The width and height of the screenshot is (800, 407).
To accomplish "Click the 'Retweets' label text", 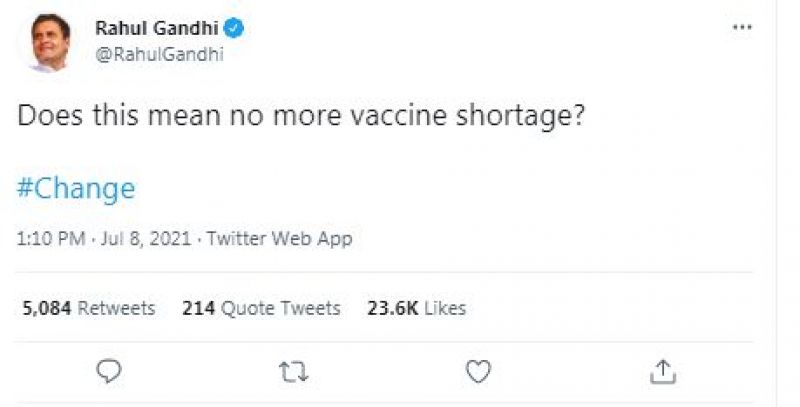I will 116,308.
